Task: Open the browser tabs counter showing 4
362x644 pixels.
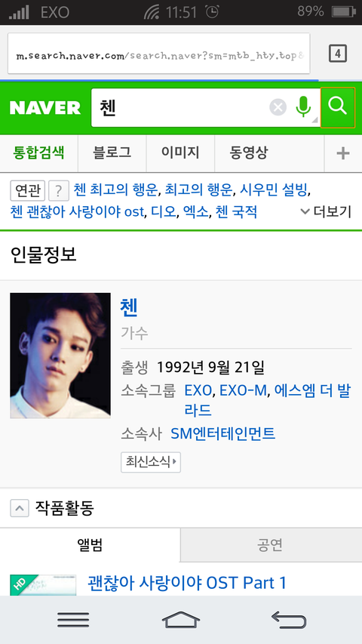Action: pos(338,54)
